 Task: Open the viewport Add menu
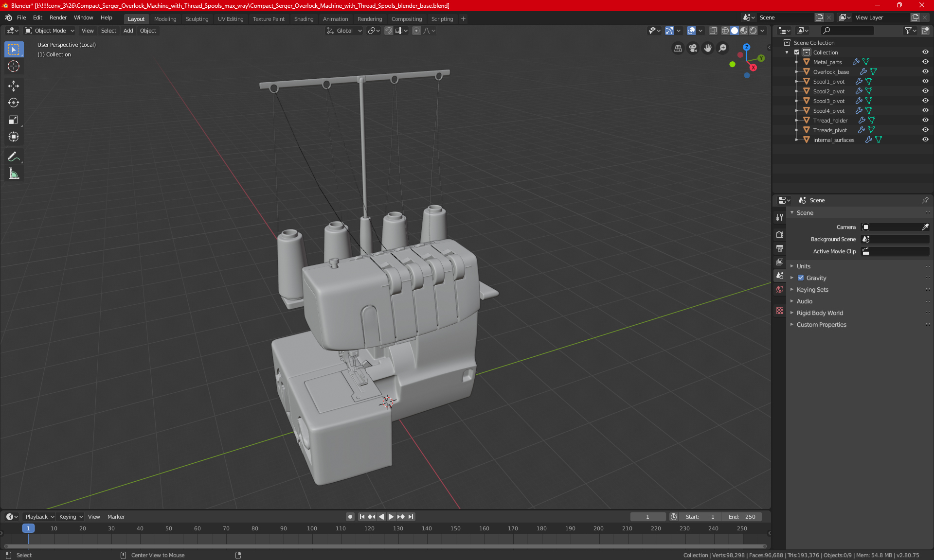128,31
